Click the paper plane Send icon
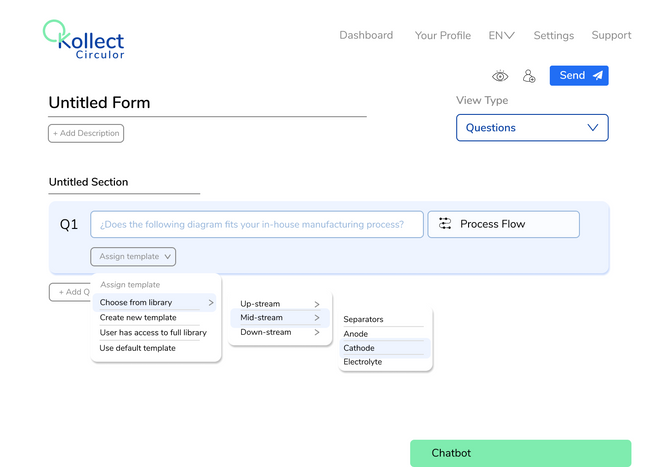 coord(597,76)
